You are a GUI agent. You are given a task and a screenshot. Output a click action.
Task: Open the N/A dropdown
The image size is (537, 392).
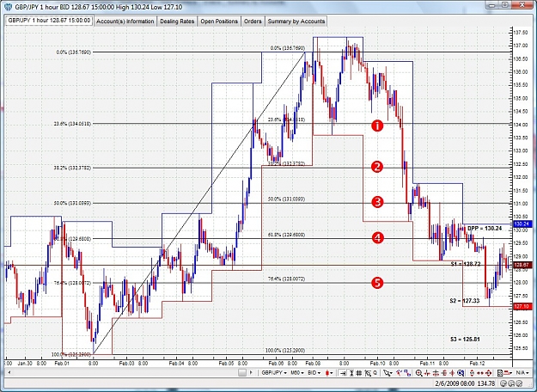tap(522, 373)
